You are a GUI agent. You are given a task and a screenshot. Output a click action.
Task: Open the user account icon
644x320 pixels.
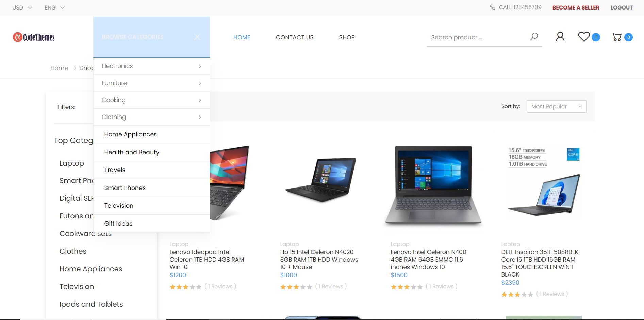click(x=560, y=37)
